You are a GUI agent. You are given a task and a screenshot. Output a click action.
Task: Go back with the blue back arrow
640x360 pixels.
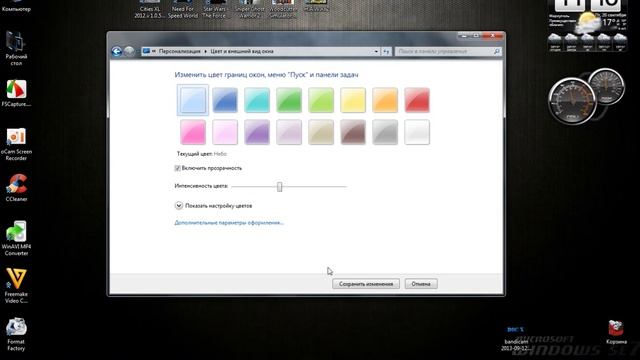117,51
